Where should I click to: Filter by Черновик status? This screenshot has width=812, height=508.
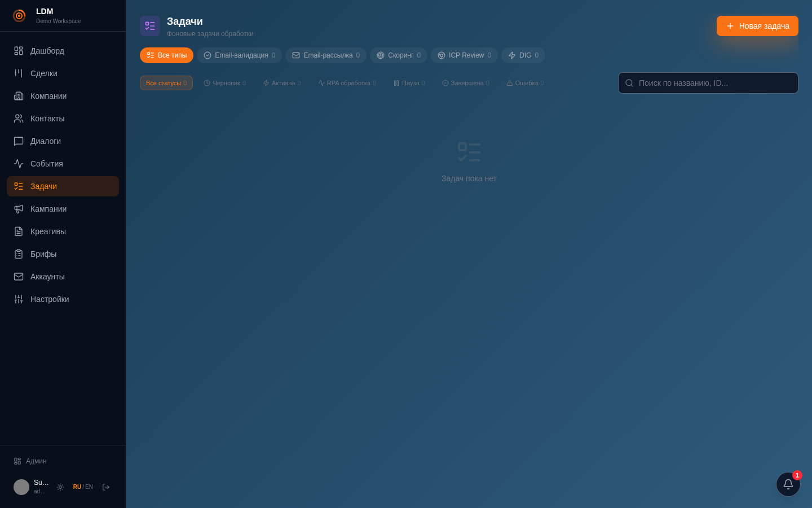225,83
